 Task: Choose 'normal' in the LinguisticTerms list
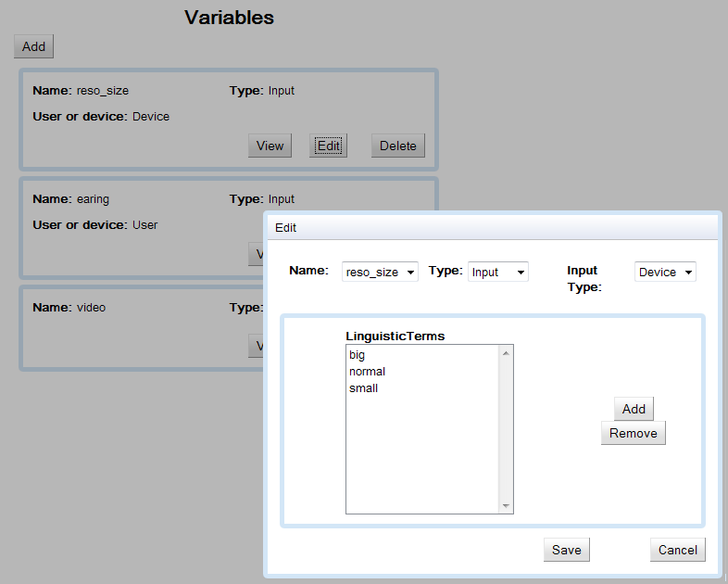(367, 372)
